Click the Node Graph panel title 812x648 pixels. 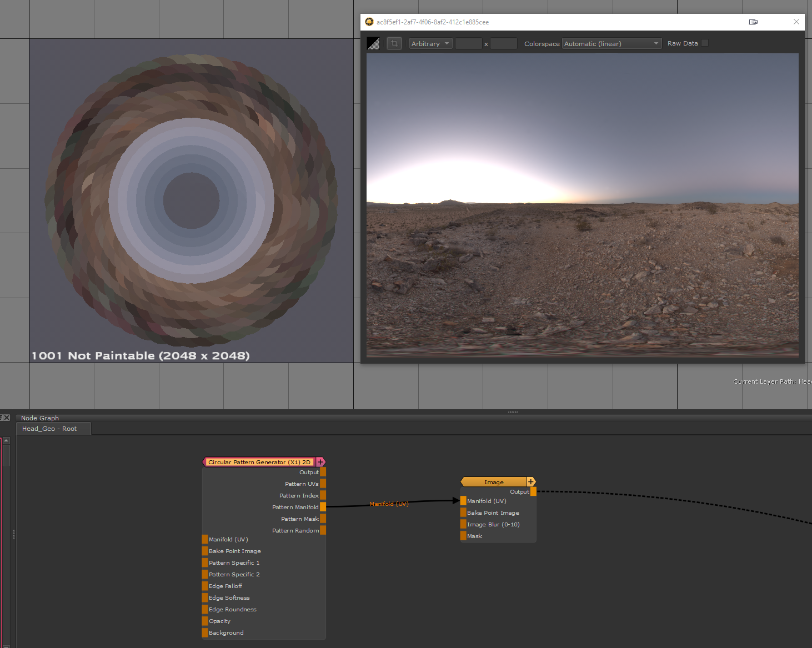tap(40, 418)
